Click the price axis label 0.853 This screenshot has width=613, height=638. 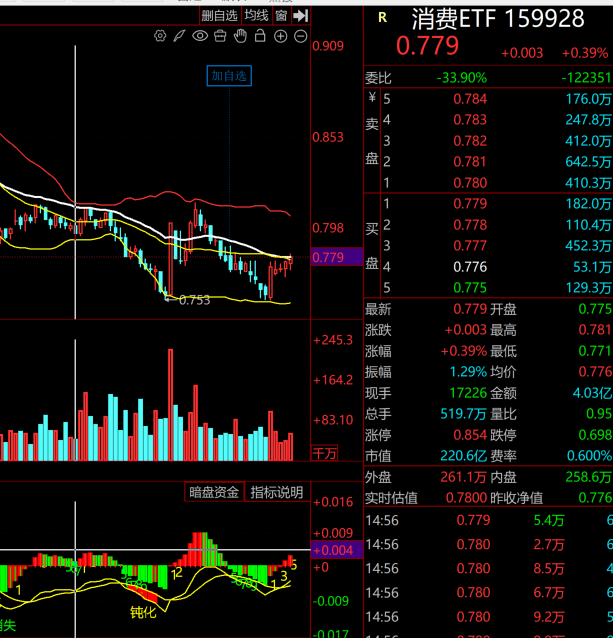click(x=328, y=138)
